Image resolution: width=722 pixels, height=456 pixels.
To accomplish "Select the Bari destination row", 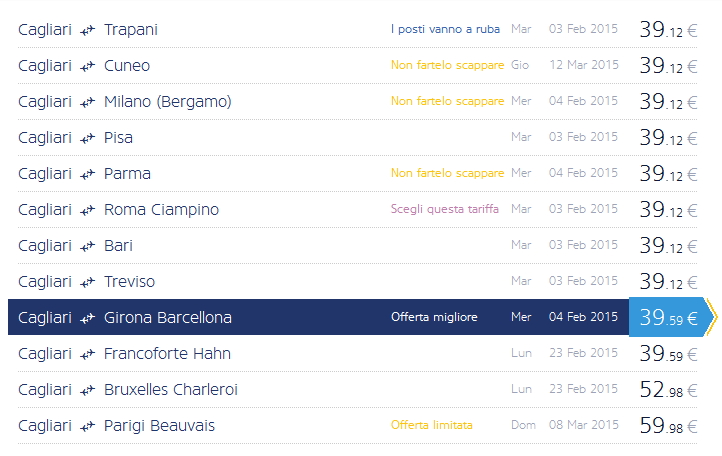I will [x=118, y=246].
